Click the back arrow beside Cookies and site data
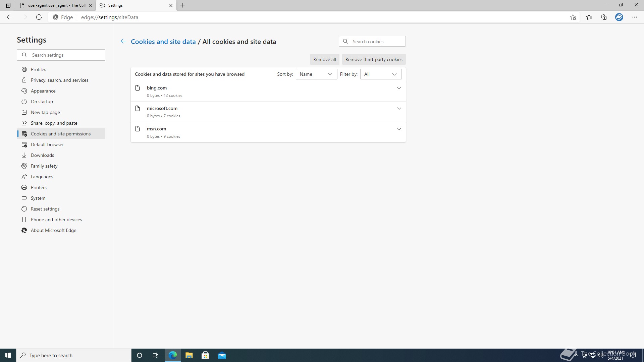644x362 pixels. pos(123,41)
